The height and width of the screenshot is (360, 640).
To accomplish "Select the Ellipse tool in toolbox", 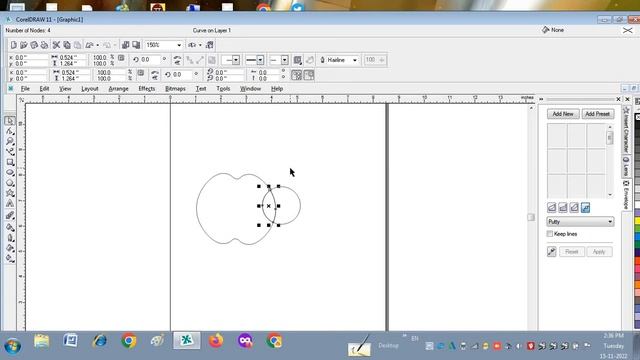I will 10,172.
